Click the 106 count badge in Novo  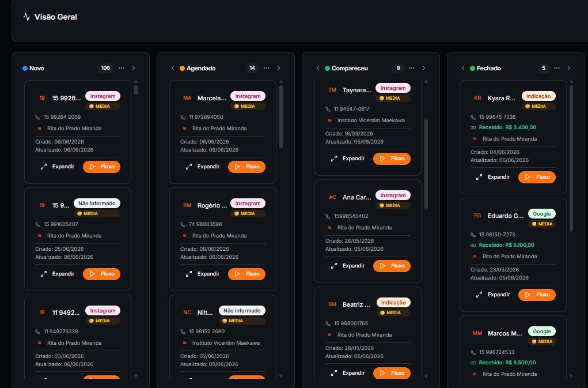pos(105,68)
